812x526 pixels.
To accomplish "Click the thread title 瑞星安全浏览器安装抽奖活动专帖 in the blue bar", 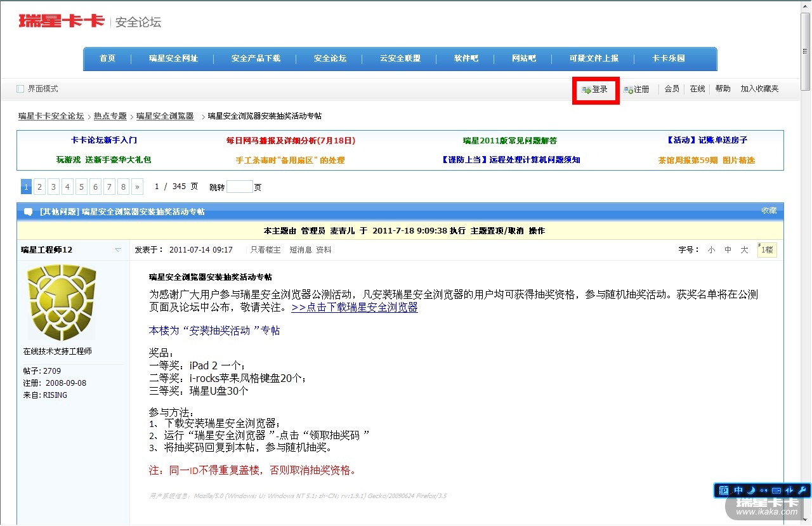I will point(143,212).
